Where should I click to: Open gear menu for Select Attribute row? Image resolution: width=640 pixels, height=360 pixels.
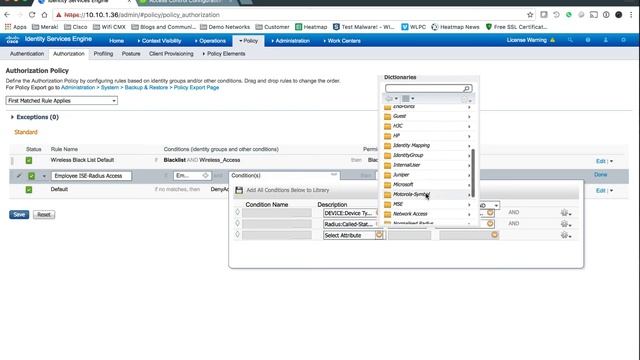[x=566, y=235]
